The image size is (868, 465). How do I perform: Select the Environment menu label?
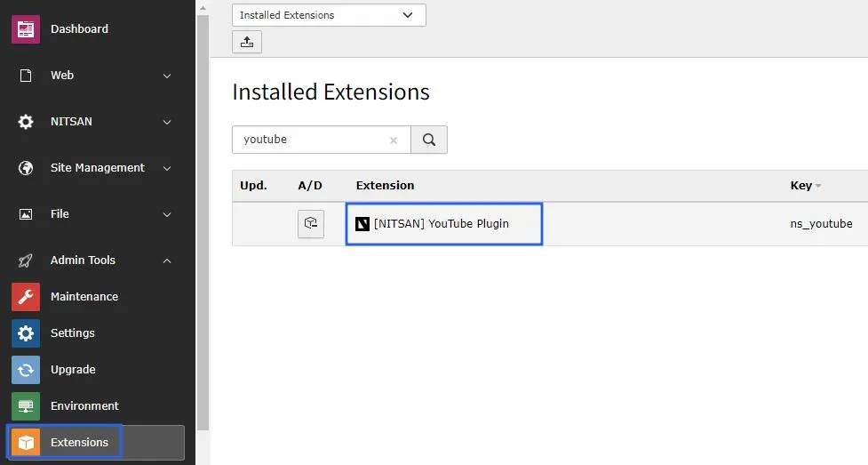pos(84,406)
